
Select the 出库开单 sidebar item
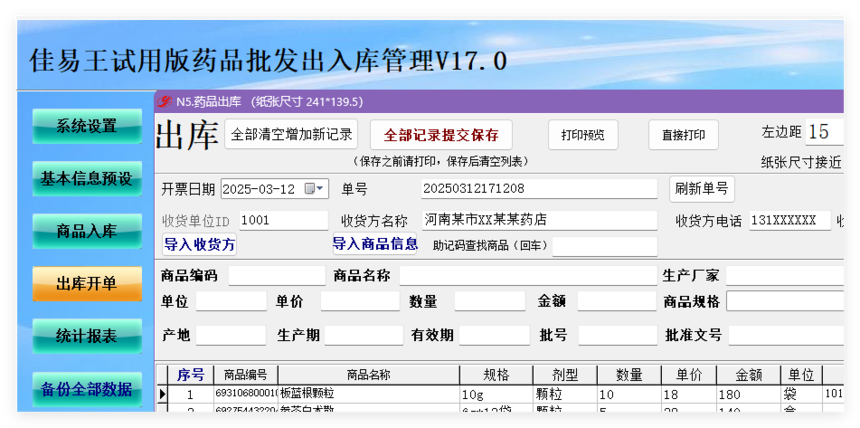coord(87,284)
